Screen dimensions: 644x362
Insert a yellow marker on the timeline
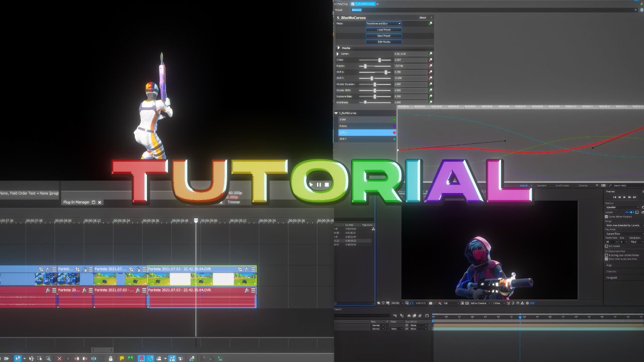pyautogui.click(x=122, y=358)
